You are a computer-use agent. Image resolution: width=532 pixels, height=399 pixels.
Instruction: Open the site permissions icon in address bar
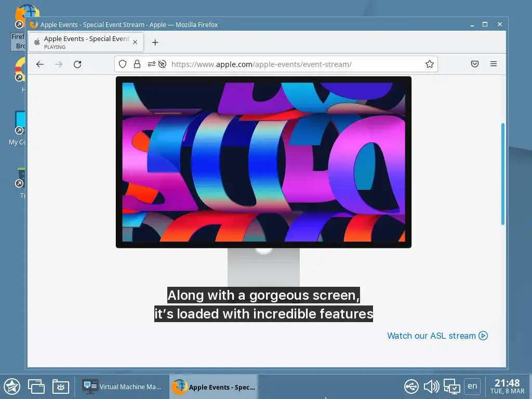click(151, 64)
